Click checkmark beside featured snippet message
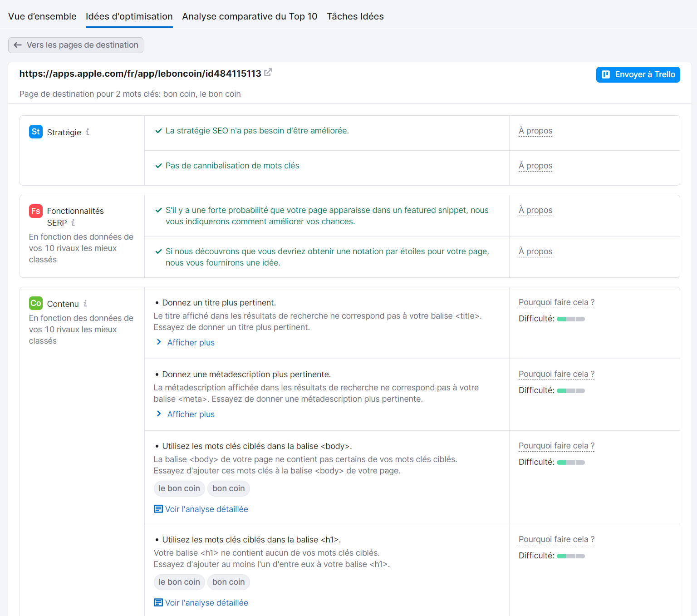The width and height of the screenshot is (697, 616). 159,210
